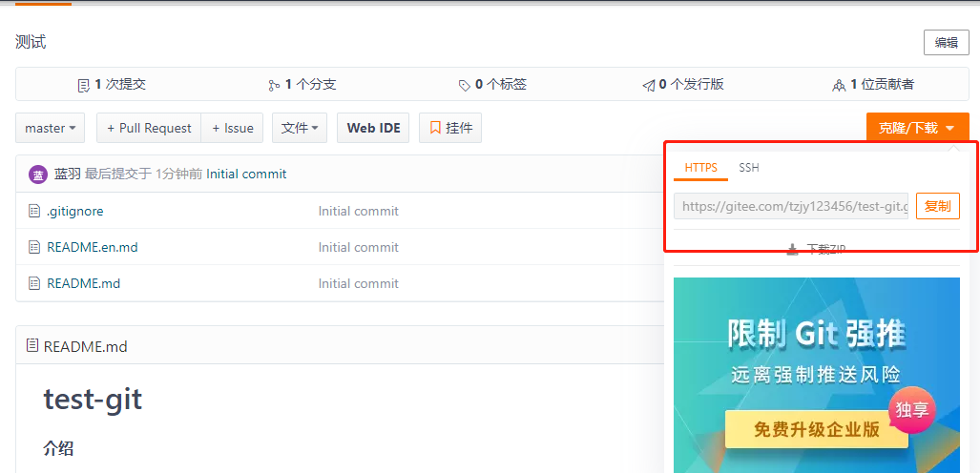This screenshot has height=473, width=980.
Task: Click the + Pull Request button
Action: coord(149,128)
